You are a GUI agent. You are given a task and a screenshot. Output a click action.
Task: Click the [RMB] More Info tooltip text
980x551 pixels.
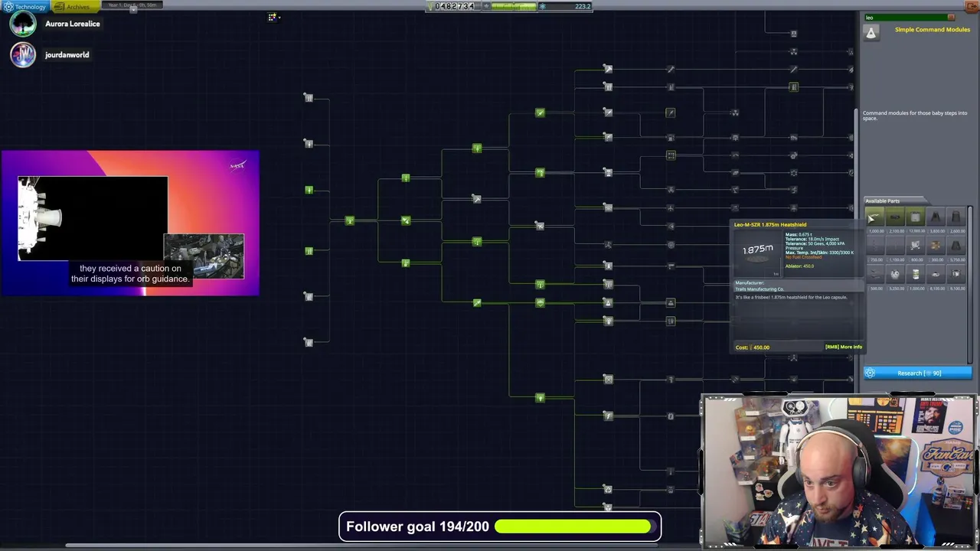pos(843,347)
